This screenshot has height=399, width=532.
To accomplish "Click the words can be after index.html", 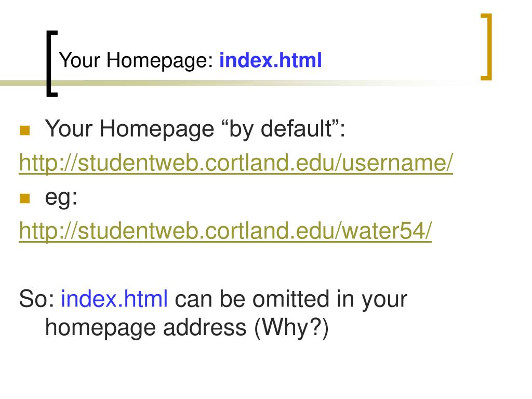I will tap(210, 299).
